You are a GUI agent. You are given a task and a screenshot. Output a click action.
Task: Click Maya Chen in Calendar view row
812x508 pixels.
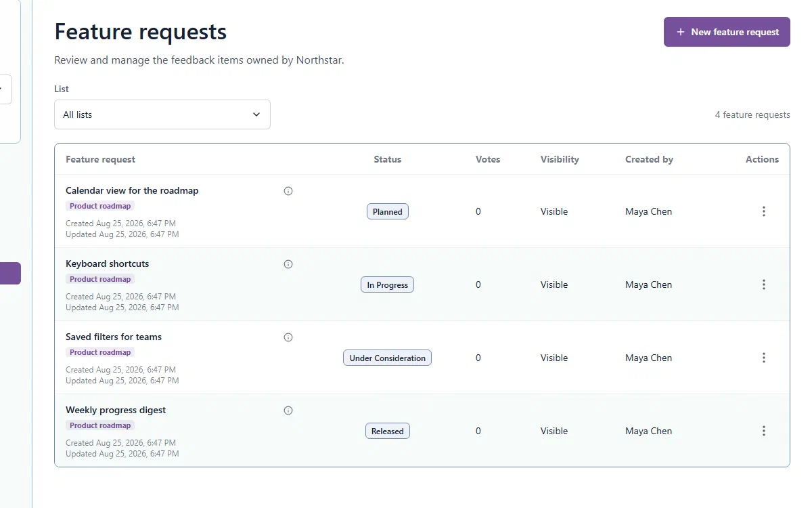(648, 211)
